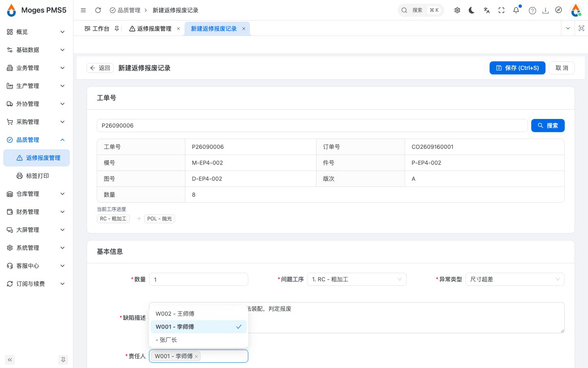This screenshot has width=588, height=368.
Task: Click the RC - 粗加工 process tag
Action: [x=113, y=219]
